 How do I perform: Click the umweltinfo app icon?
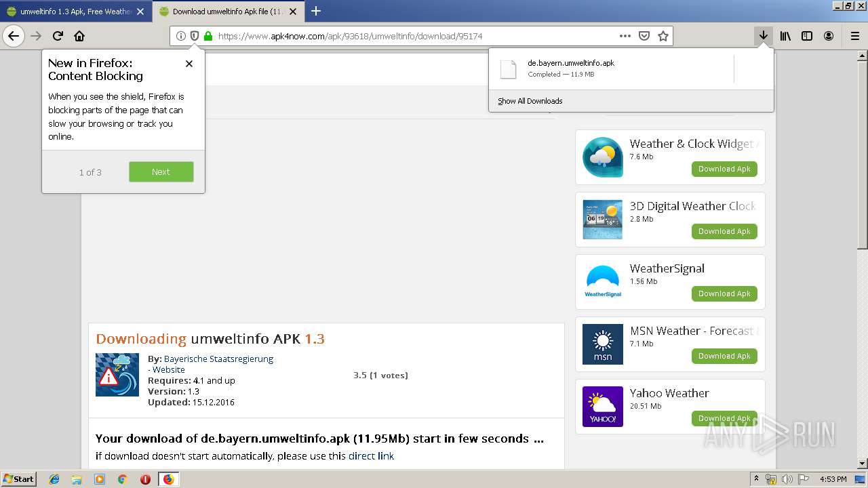pyautogui.click(x=117, y=375)
